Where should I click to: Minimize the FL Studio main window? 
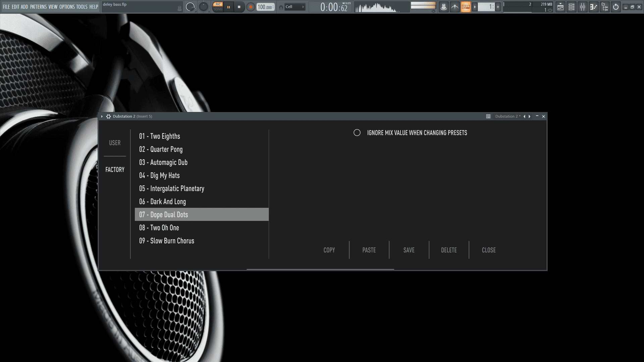(x=626, y=7)
